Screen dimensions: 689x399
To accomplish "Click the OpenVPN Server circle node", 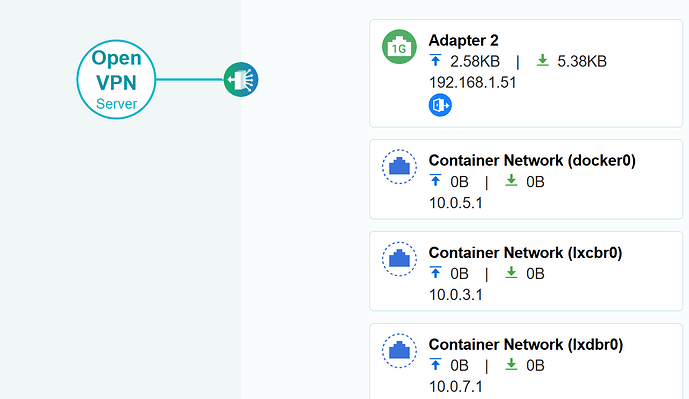I will (x=116, y=80).
